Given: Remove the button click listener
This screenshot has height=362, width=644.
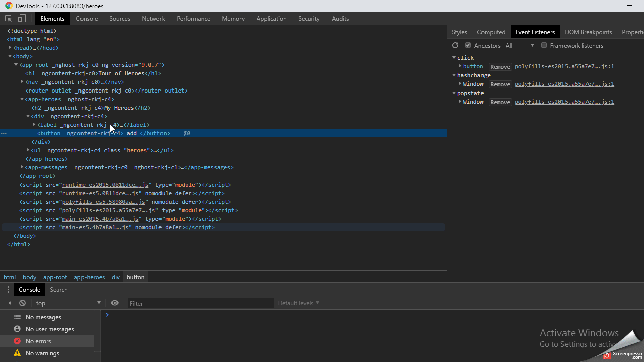Looking at the screenshot, I should (x=500, y=67).
